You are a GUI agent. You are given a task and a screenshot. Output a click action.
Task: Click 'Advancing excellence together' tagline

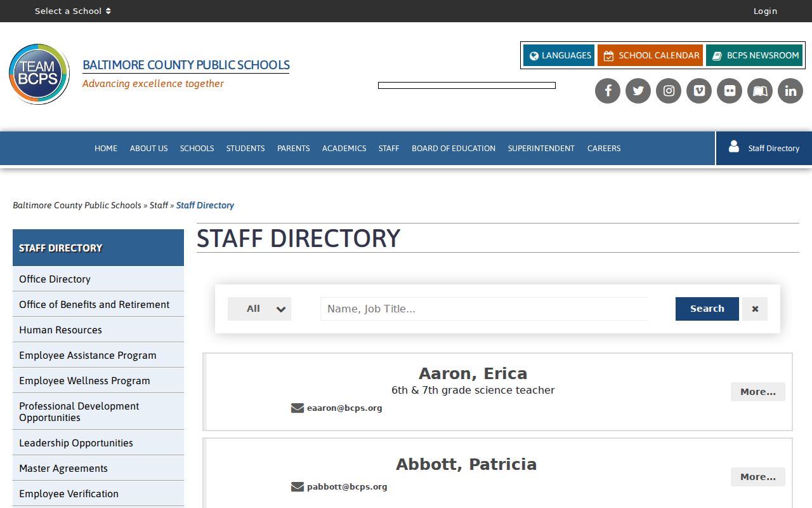153,84
